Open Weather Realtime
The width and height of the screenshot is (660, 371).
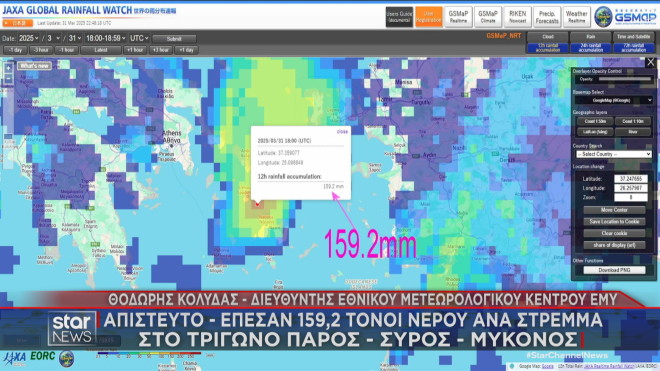(x=577, y=17)
